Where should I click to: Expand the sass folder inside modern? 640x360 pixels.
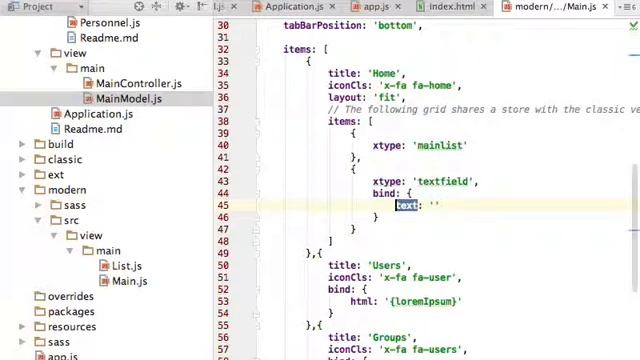point(38,205)
